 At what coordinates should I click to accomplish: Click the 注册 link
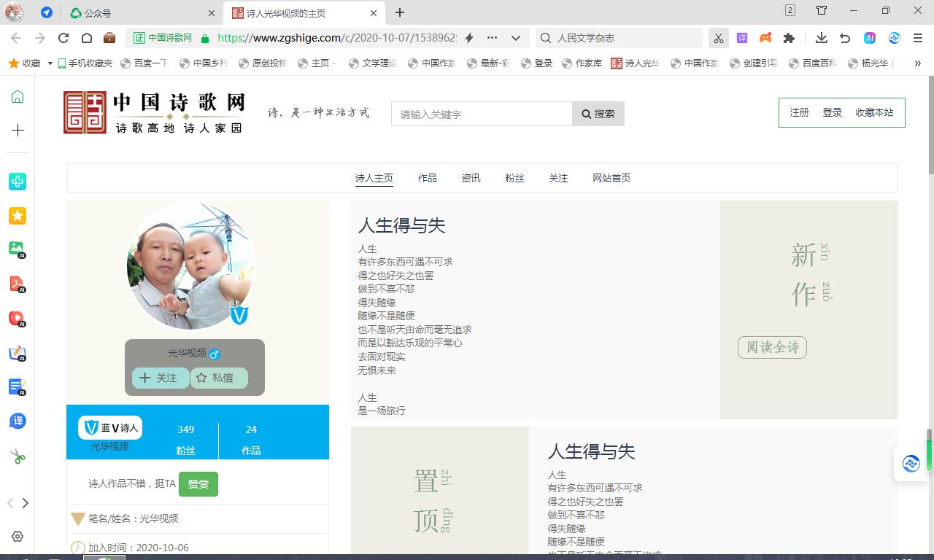point(800,112)
